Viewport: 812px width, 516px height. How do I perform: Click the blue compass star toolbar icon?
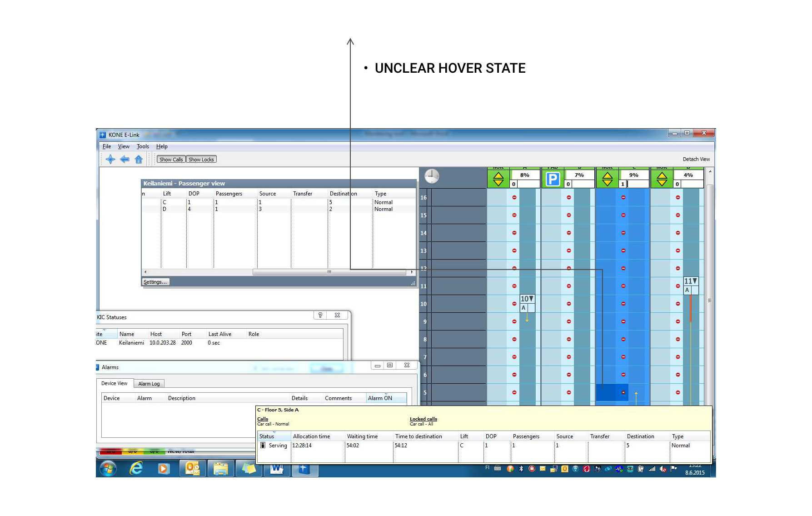pos(110,159)
